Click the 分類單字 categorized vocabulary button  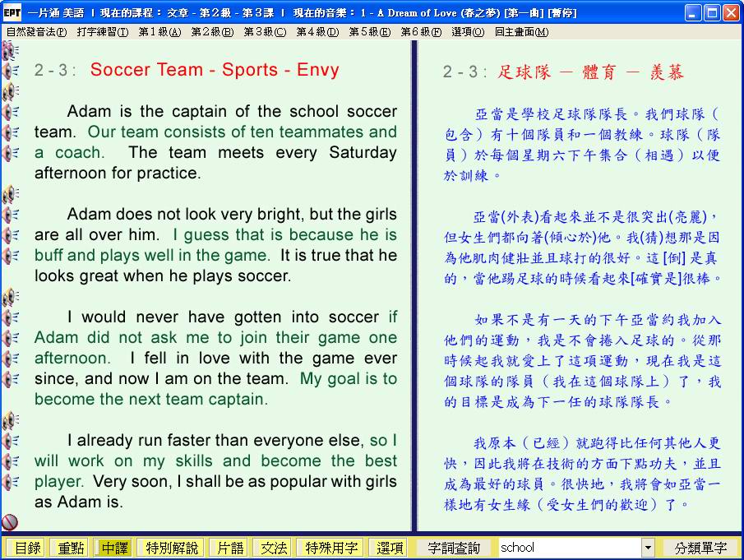tap(700, 548)
